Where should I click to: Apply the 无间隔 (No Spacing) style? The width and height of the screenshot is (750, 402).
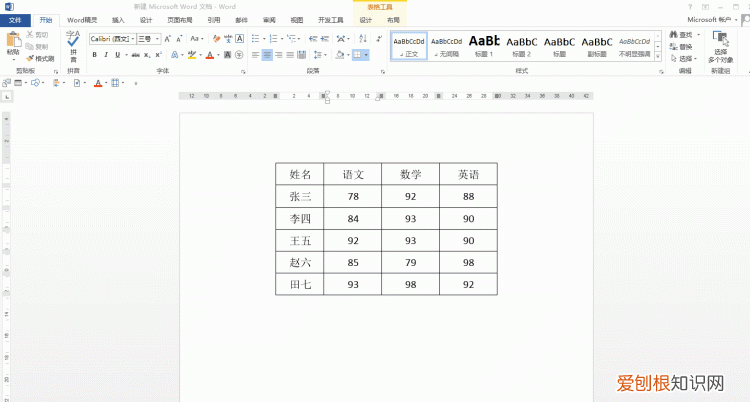tap(446, 46)
